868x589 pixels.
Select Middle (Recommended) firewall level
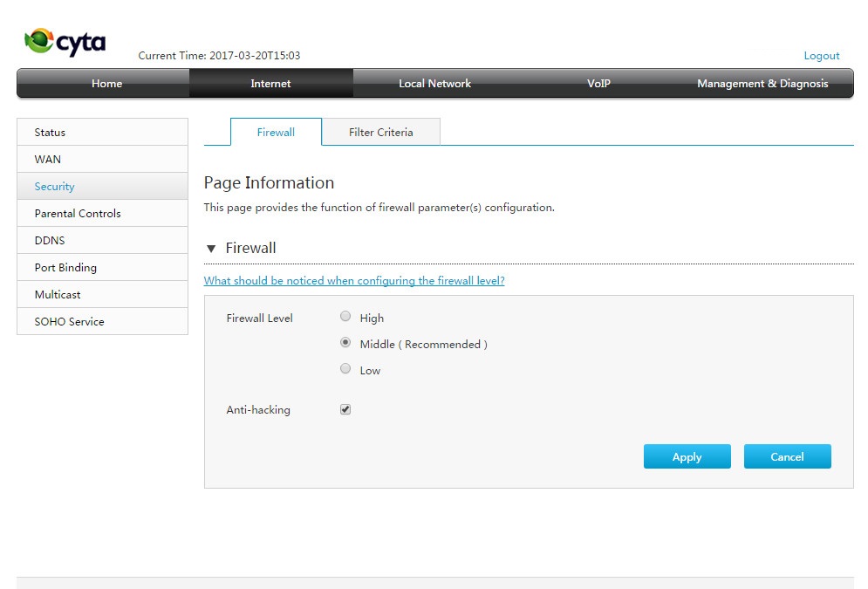click(x=345, y=343)
